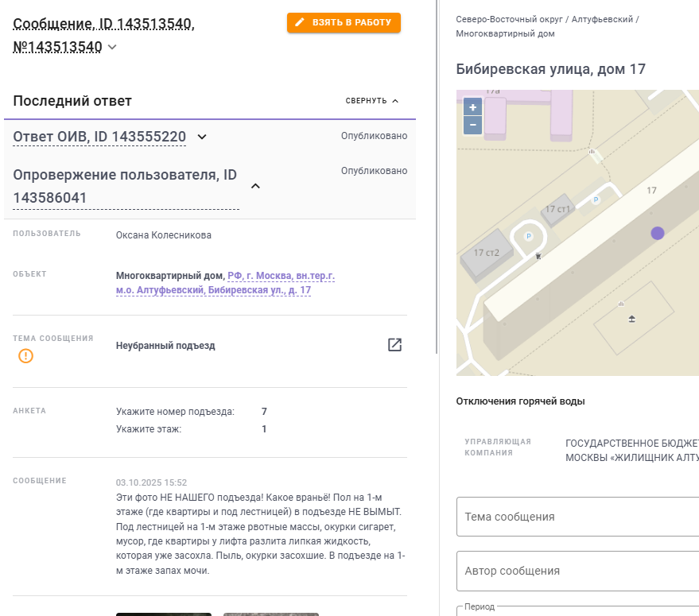Zoom in on the map
The image size is (699, 616).
tap(472, 107)
